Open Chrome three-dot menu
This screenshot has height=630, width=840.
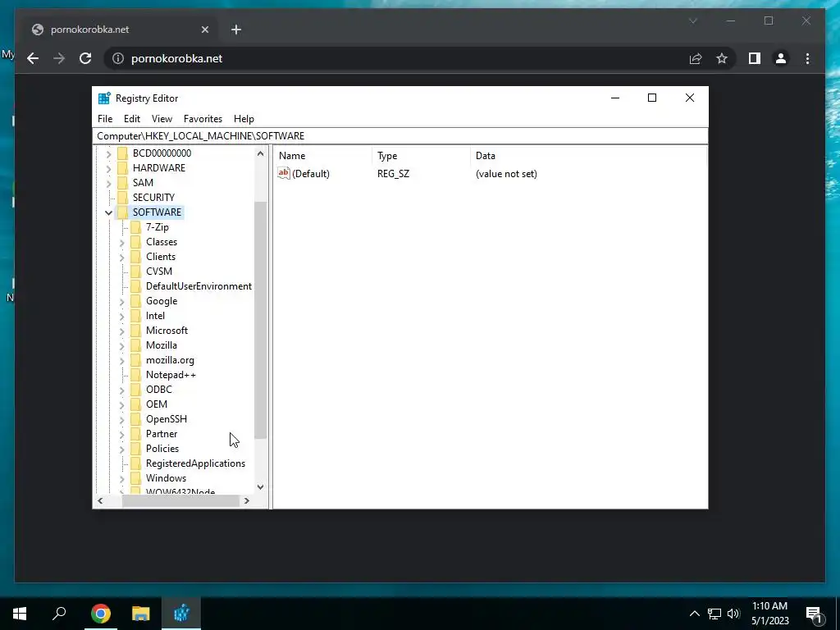point(807,58)
